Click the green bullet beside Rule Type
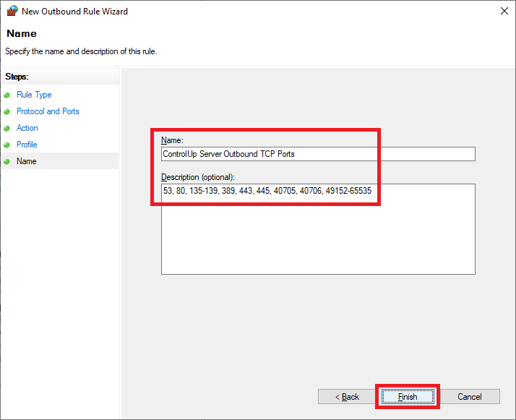Image resolution: width=516 pixels, height=420 pixels. pyautogui.click(x=7, y=95)
